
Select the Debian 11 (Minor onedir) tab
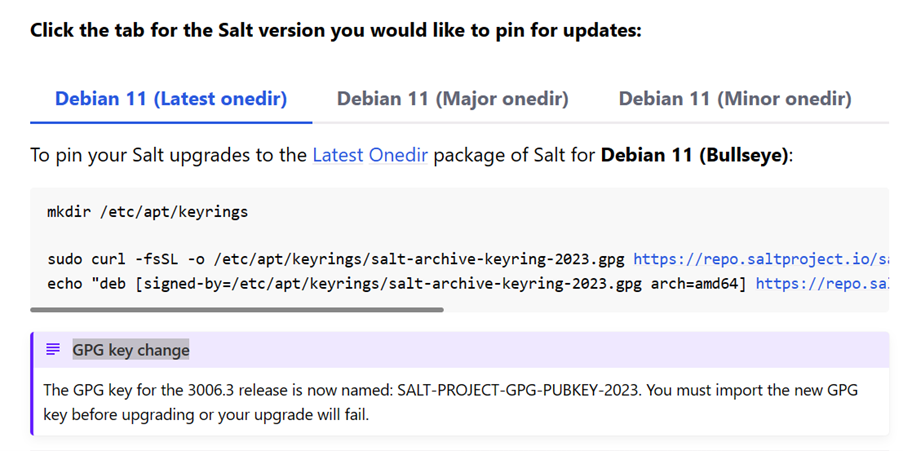[735, 99]
